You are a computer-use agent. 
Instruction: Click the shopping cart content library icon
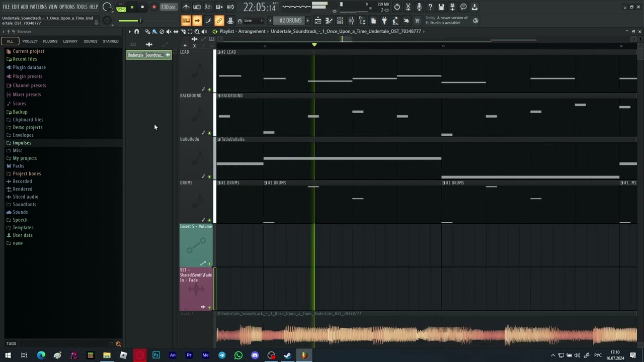click(417, 21)
